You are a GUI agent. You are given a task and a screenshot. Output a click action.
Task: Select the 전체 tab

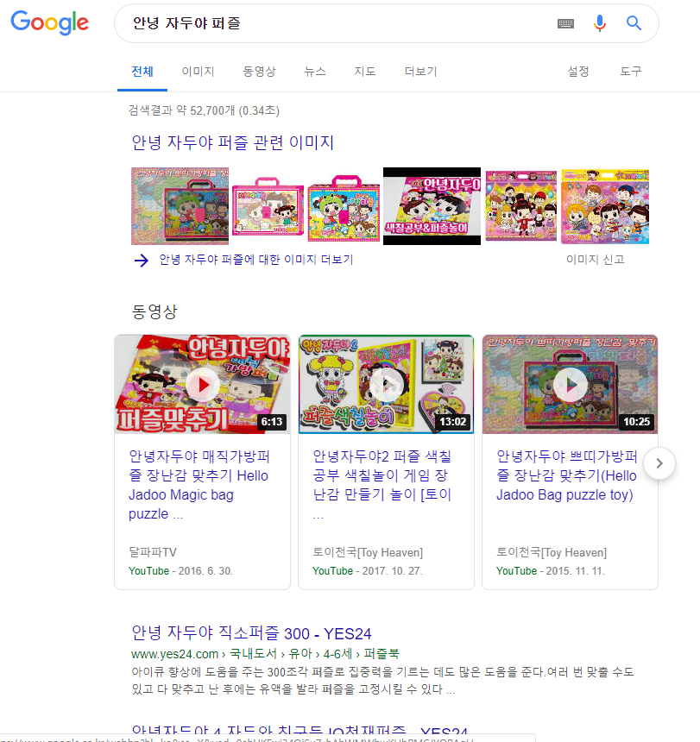click(x=142, y=72)
